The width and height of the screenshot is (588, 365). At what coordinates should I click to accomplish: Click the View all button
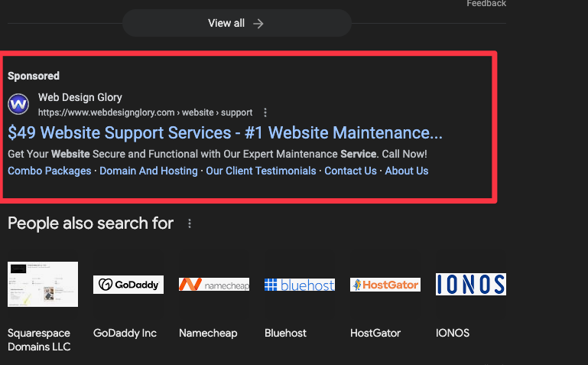[236, 23]
